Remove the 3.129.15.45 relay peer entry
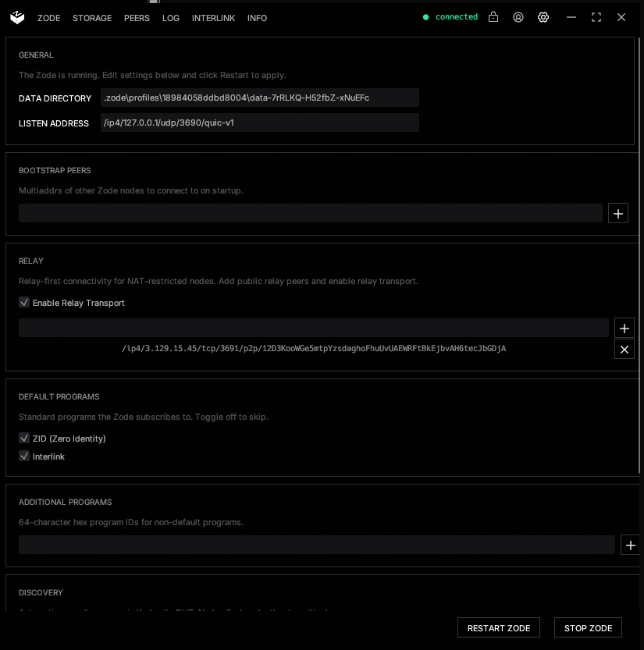 point(624,350)
